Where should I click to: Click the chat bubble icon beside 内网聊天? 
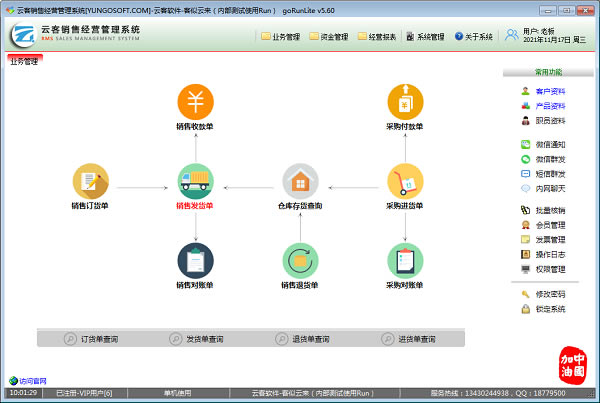pyautogui.click(x=526, y=188)
